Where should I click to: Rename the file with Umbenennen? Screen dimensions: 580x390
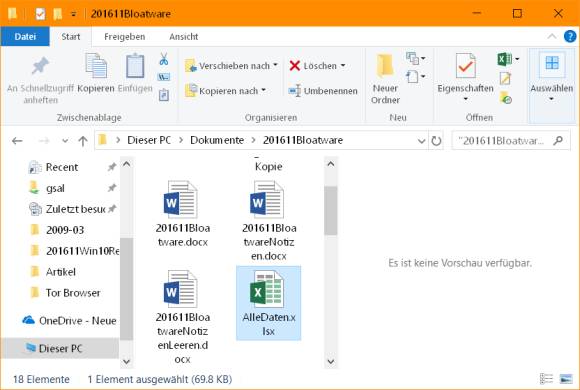click(x=323, y=91)
